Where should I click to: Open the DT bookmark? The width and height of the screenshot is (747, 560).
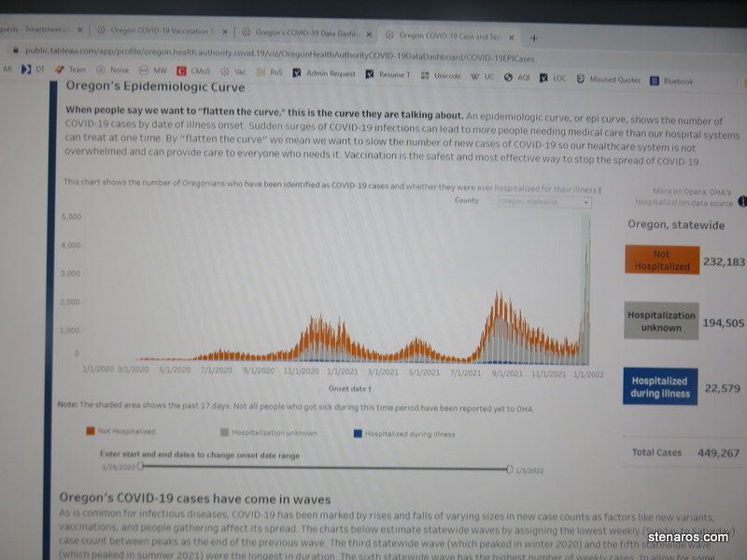coord(33,69)
